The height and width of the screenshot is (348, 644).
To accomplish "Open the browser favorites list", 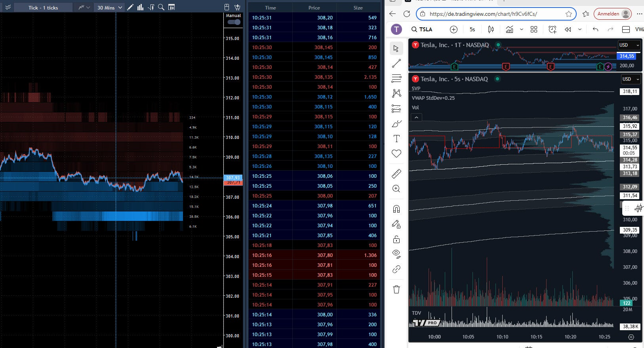I will click(586, 14).
